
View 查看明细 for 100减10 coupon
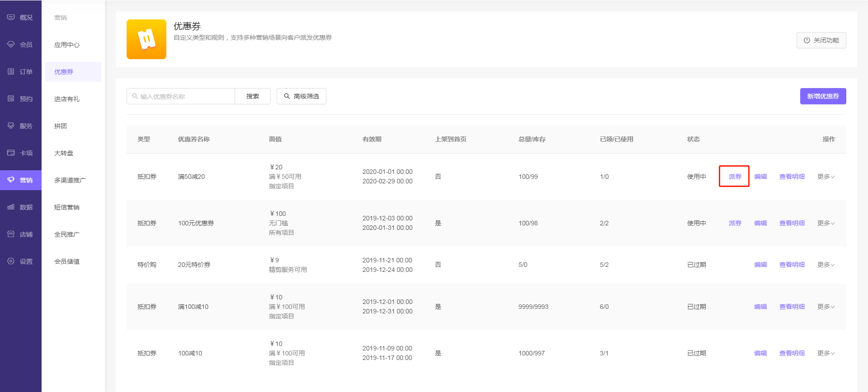(x=792, y=353)
